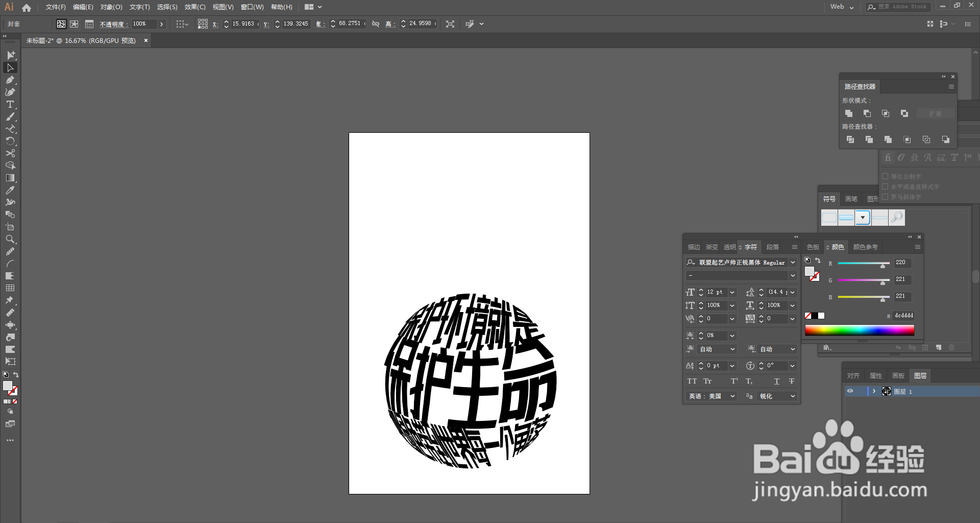Close the 未标题-2 document tab
Image resolution: width=980 pixels, height=523 pixels.
tap(146, 40)
